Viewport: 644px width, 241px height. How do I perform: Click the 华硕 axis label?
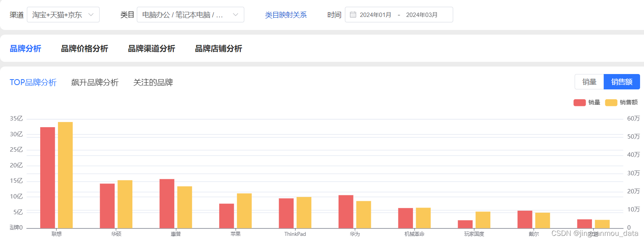pos(116,234)
